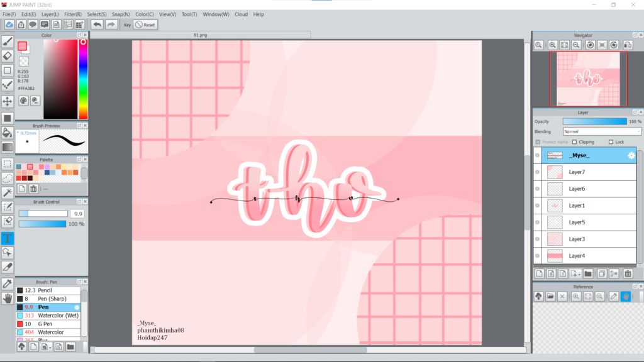Click the speech bubble toolbar icon
644x362 pixels.
point(33,25)
